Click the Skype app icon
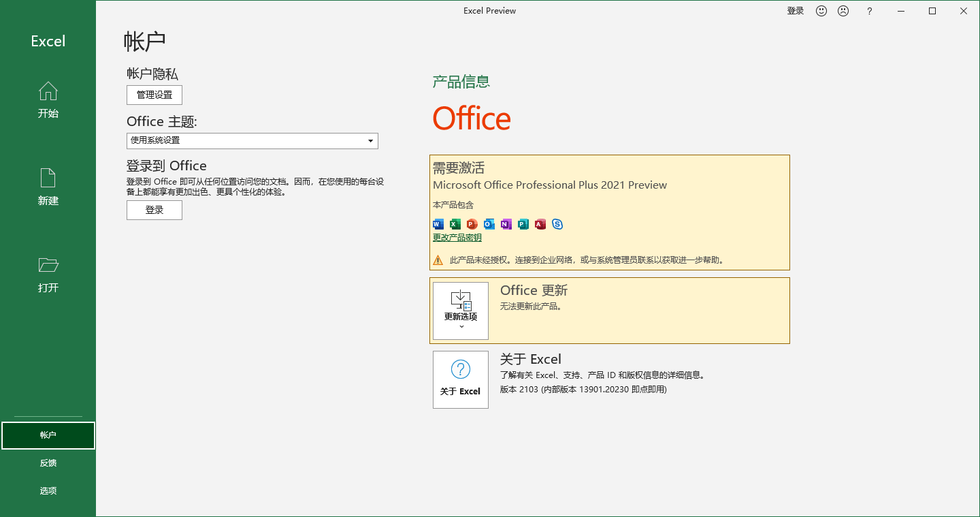 [x=557, y=224]
